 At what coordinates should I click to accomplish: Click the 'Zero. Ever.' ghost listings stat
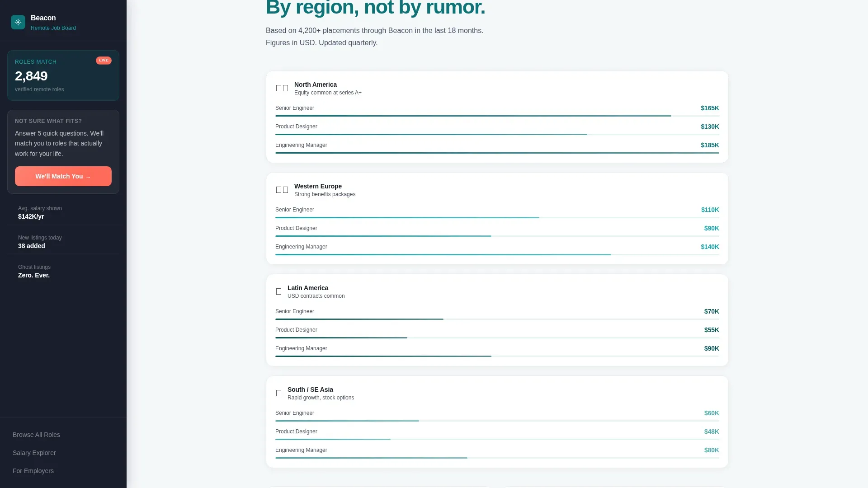tap(34, 275)
